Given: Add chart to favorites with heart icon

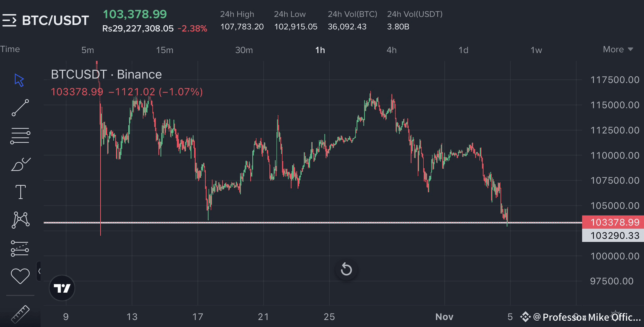Looking at the screenshot, I should coord(20,276).
